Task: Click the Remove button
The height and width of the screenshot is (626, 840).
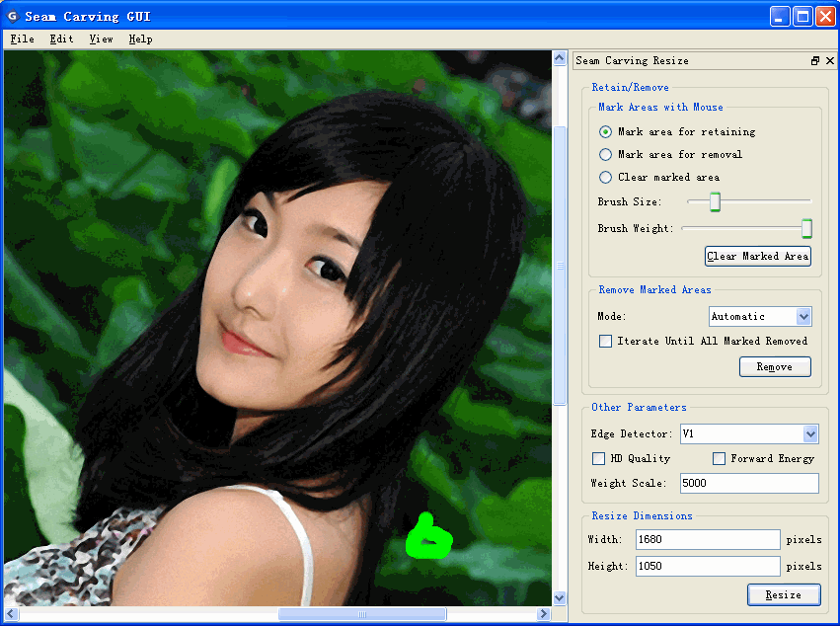Action: pos(775,367)
